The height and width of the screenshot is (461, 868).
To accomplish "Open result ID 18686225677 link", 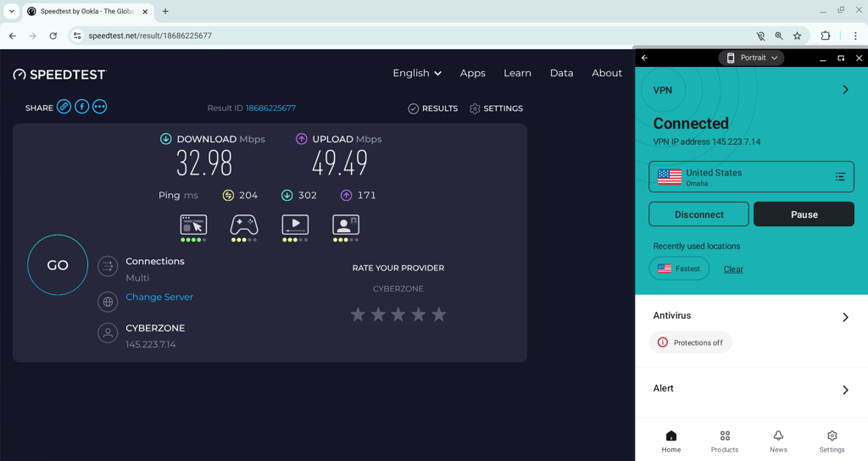I will pyautogui.click(x=270, y=108).
